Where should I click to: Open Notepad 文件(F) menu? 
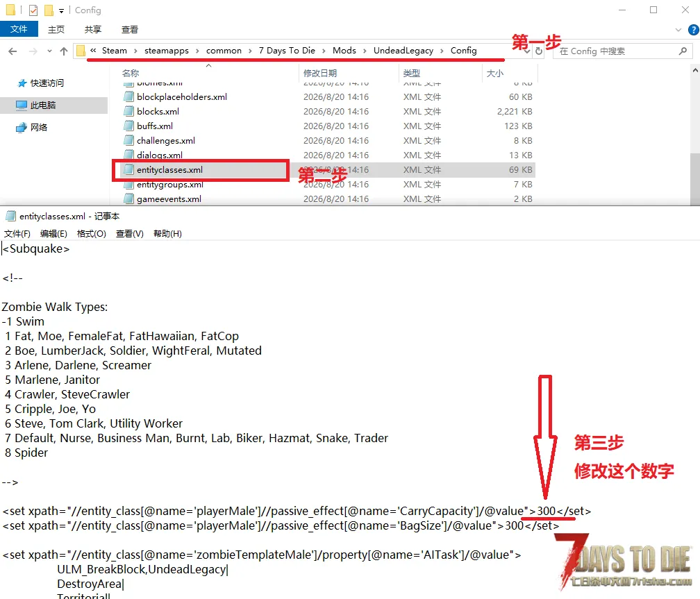click(x=17, y=233)
